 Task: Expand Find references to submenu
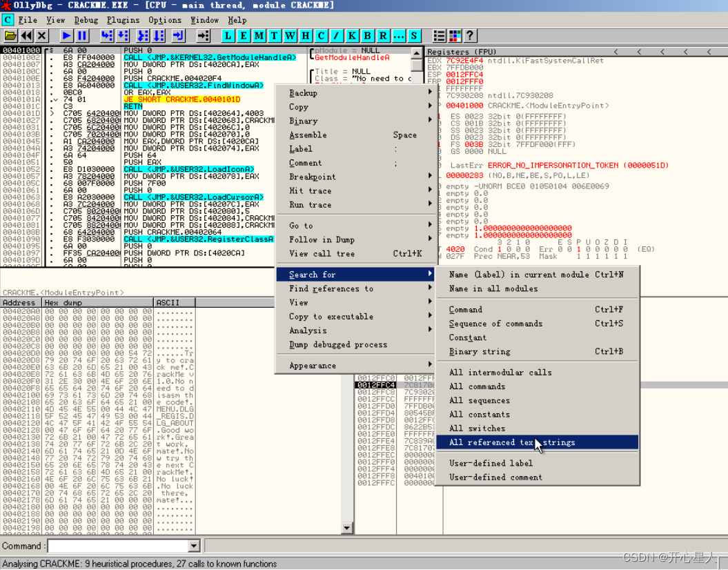click(x=355, y=288)
